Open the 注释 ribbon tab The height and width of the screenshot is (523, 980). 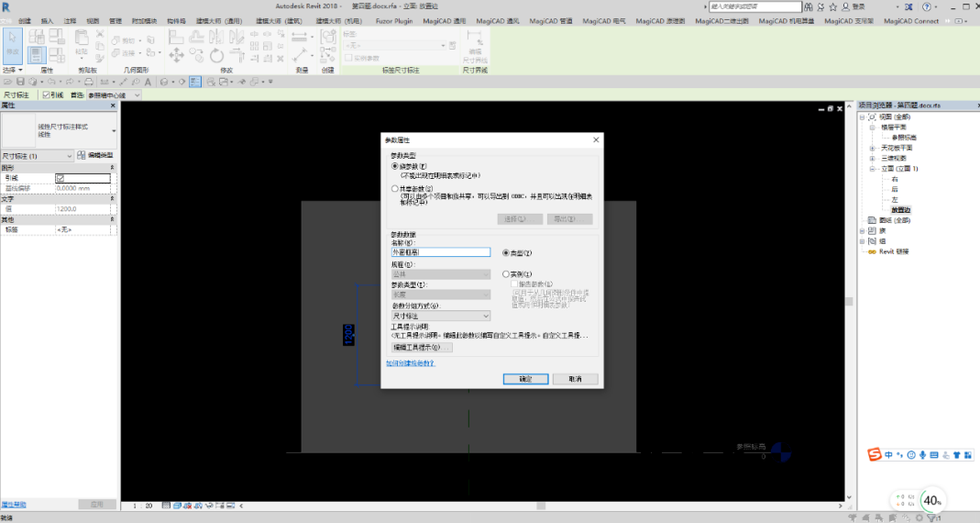click(x=70, y=21)
